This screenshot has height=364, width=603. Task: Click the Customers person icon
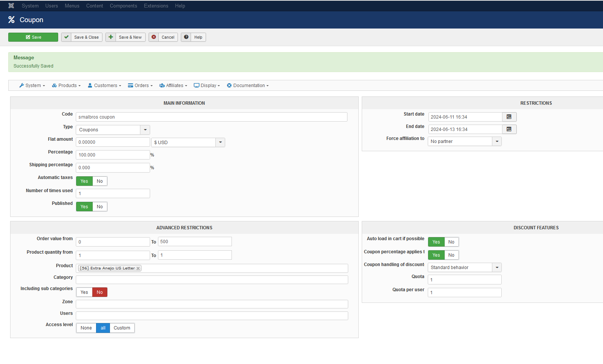[90, 86]
